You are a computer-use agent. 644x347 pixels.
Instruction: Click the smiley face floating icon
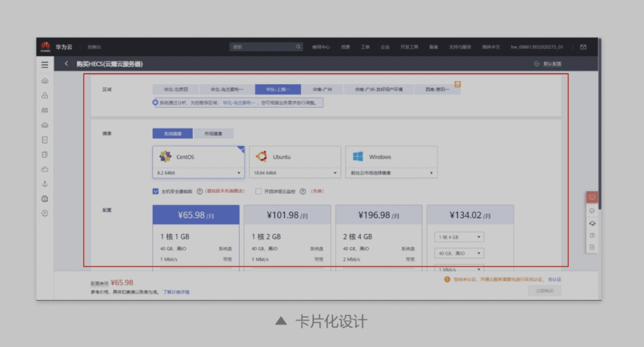(x=592, y=211)
